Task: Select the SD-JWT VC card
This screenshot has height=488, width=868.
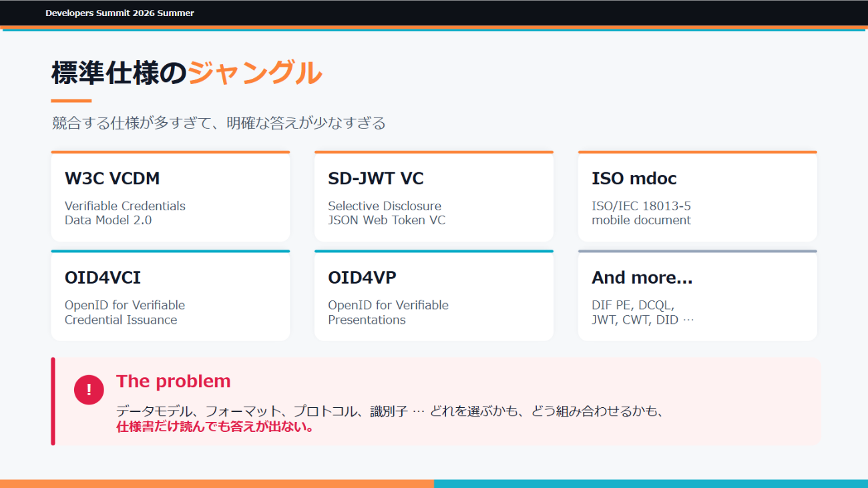Action: pos(434,196)
